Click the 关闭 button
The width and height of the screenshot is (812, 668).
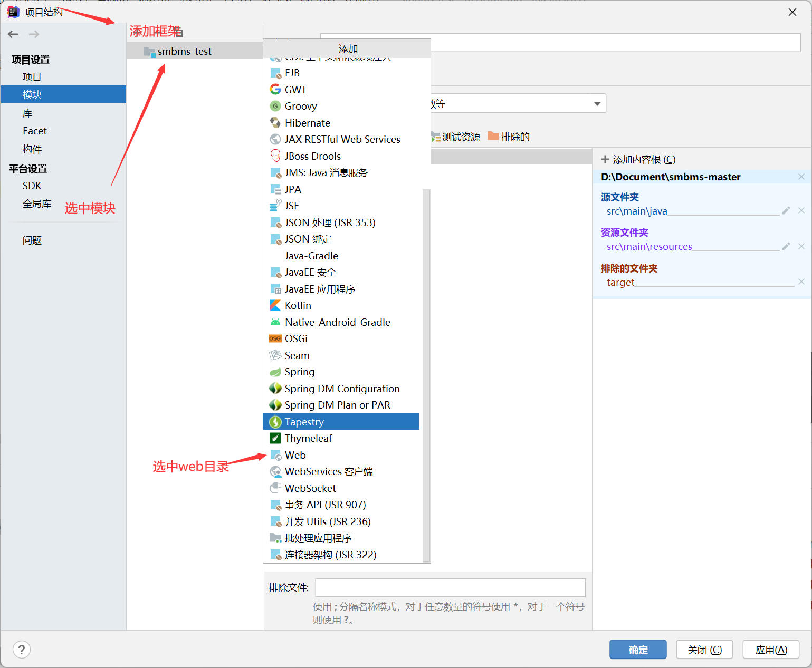704,650
